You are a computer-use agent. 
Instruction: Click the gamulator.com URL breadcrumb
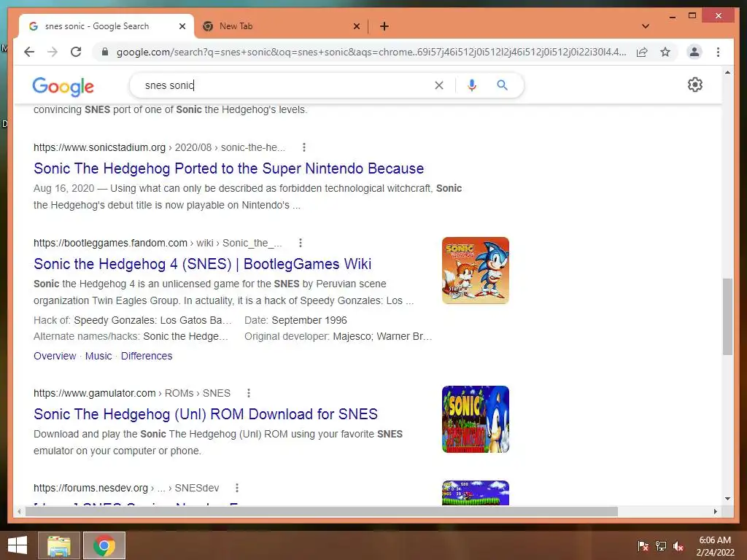click(x=132, y=393)
